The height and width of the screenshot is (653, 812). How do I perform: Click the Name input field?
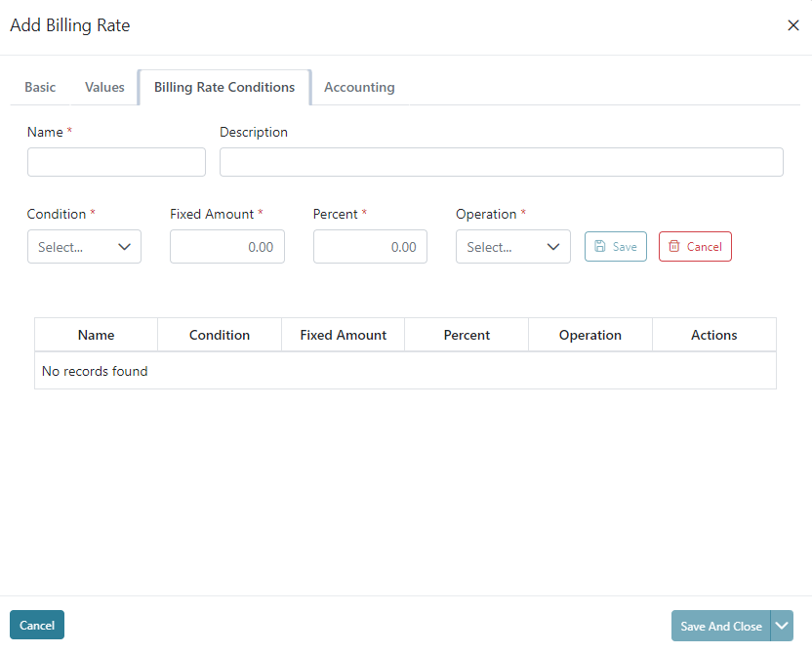pyautogui.click(x=116, y=162)
